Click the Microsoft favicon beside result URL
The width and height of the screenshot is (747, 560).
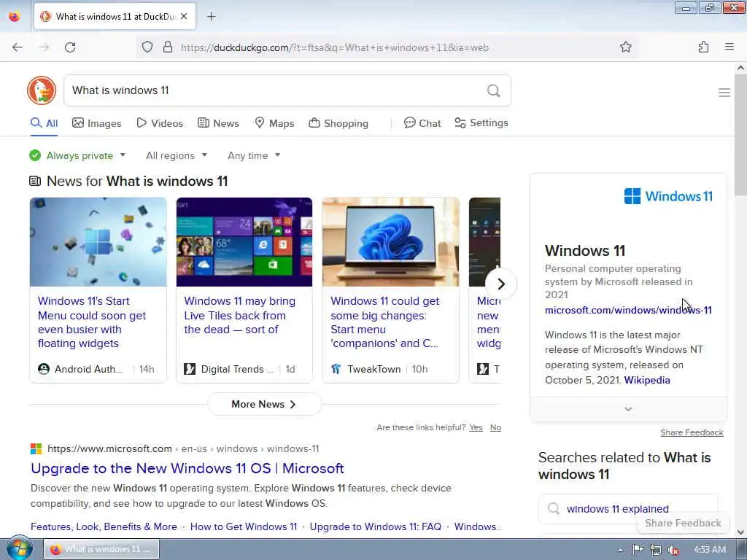pos(36,448)
